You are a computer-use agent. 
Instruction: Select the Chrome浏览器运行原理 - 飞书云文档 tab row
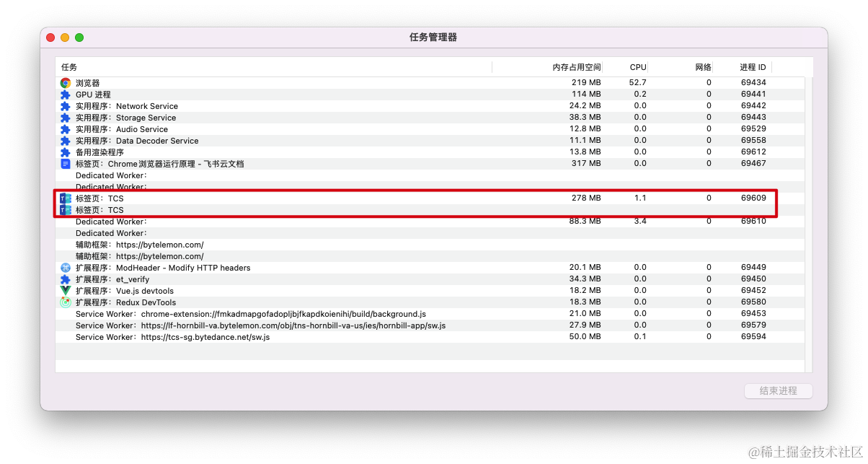click(430, 164)
